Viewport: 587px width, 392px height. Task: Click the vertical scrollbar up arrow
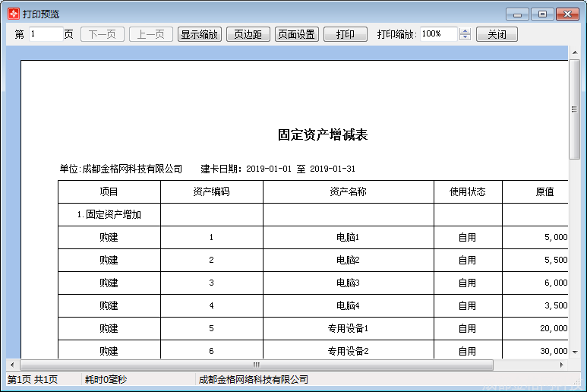tap(575, 52)
